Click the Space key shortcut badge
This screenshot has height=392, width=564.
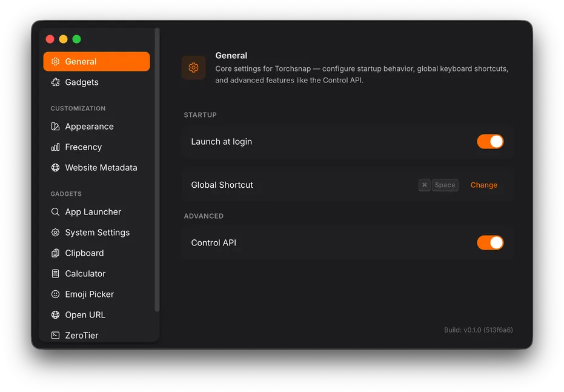(445, 185)
